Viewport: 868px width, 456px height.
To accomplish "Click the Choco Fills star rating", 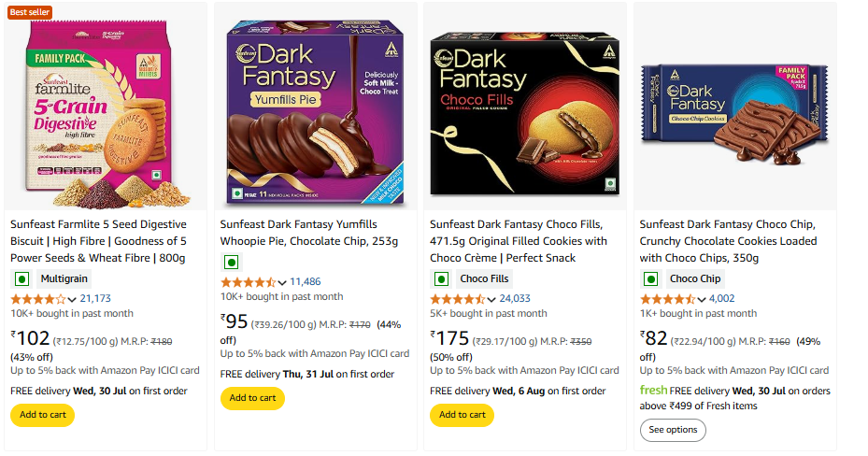I will point(457,299).
